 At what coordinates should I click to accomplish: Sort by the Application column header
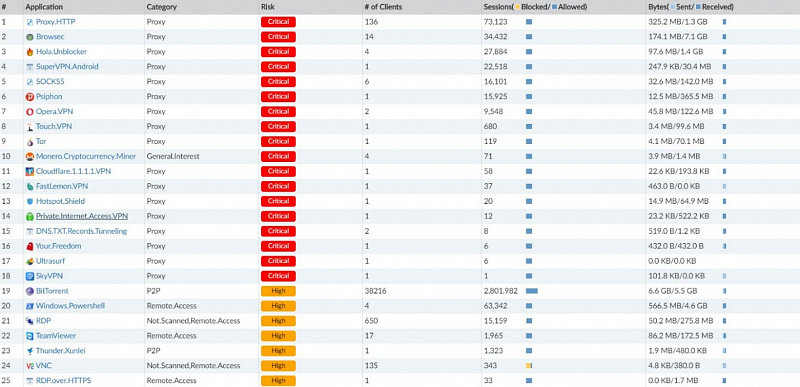[x=44, y=7]
